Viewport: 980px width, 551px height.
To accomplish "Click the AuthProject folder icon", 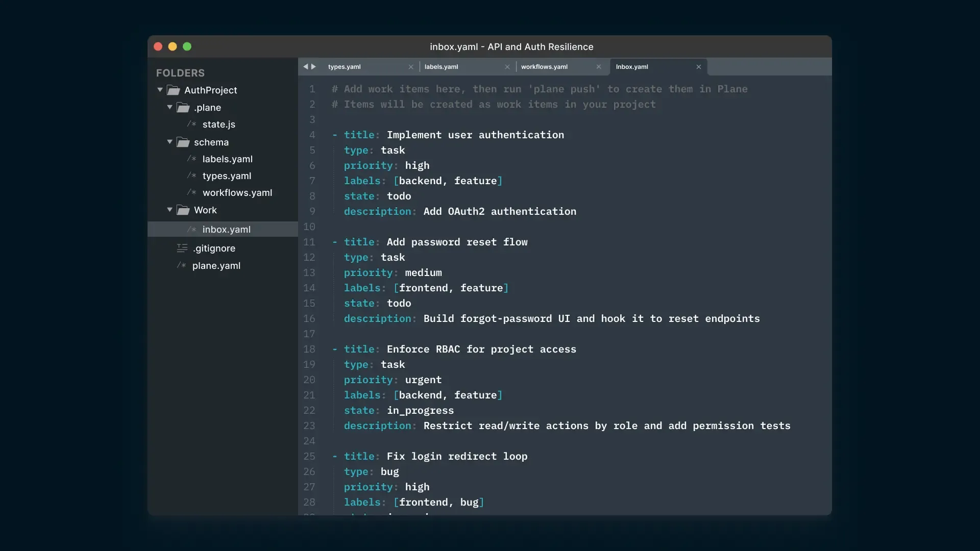I will [174, 90].
